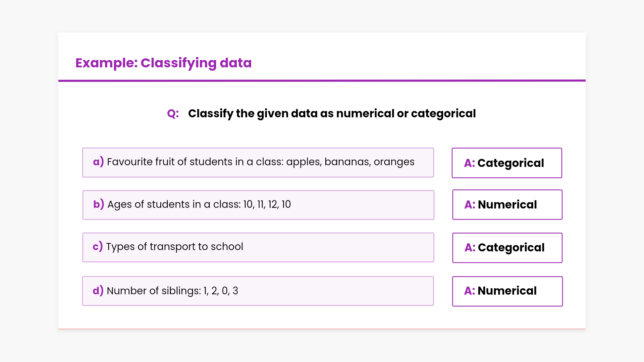Select the 'Classify the given data' question text
Image resolution: width=644 pixels, height=362 pixels.
tap(332, 114)
